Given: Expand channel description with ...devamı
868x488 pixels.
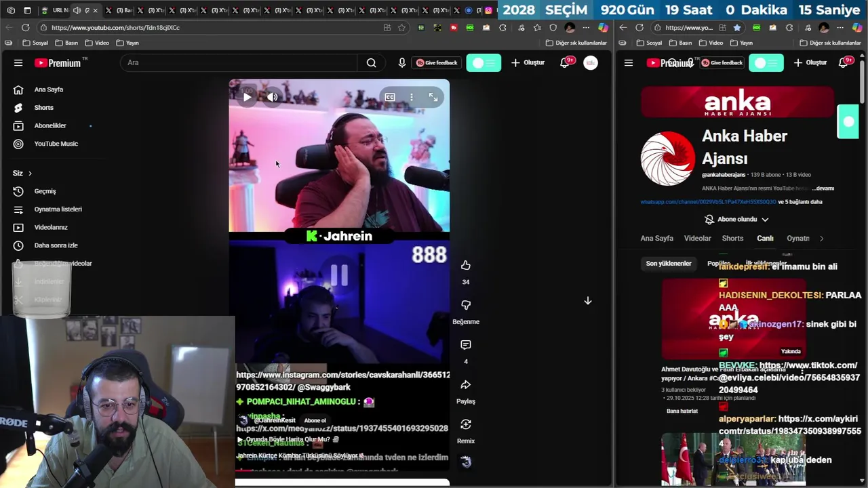Looking at the screenshot, I should [x=823, y=188].
